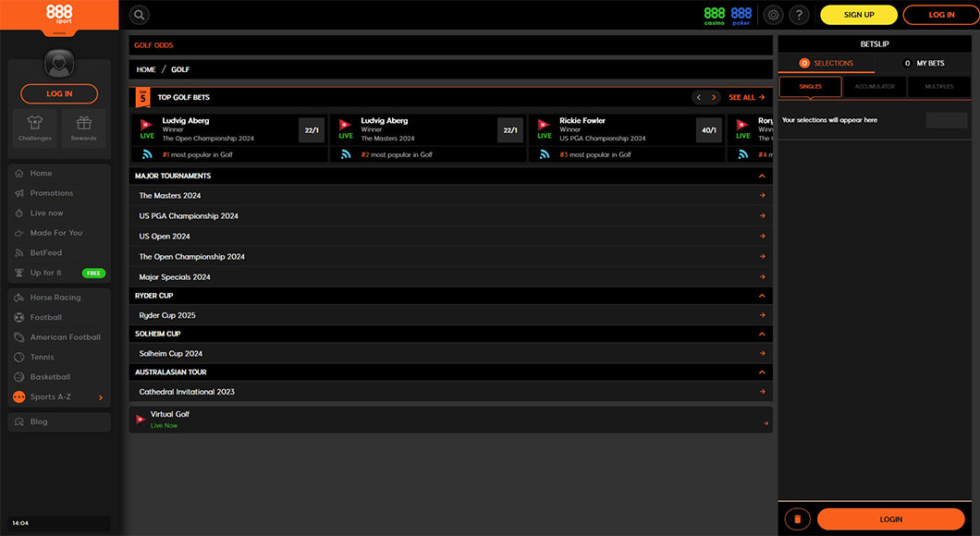Click HOME in breadcrumb
Image resolution: width=980 pixels, height=536 pixels.
click(x=146, y=69)
